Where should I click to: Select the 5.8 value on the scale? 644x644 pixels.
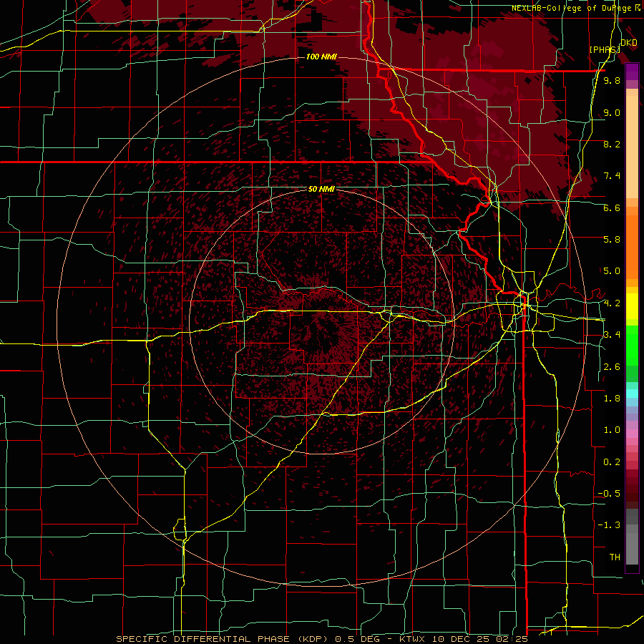(612, 240)
